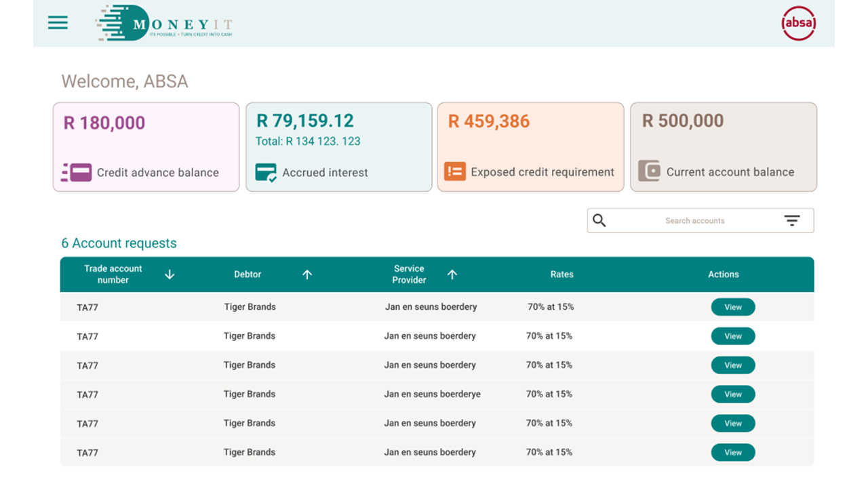Open the filter icon beside search bar

tap(791, 220)
